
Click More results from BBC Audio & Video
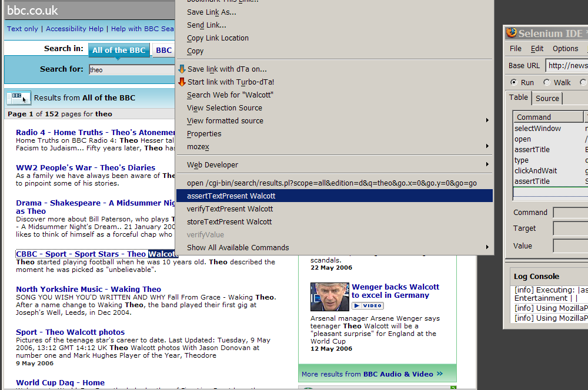(372, 374)
